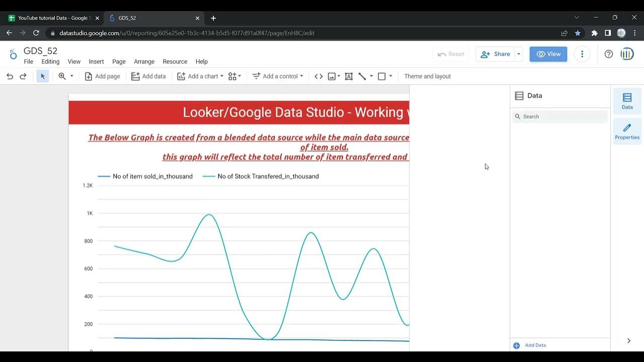
Task: Open the Help menu
Action: [x=202, y=61]
